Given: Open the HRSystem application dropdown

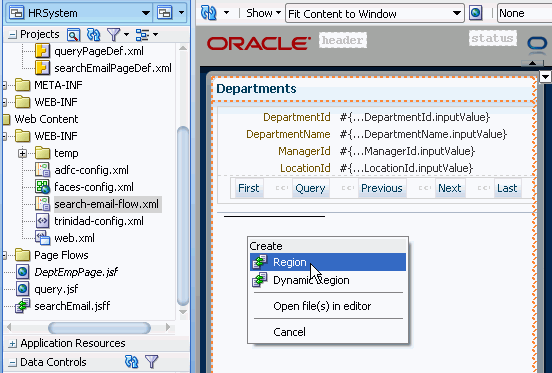Looking at the screenshot, I should click(146, 13).
